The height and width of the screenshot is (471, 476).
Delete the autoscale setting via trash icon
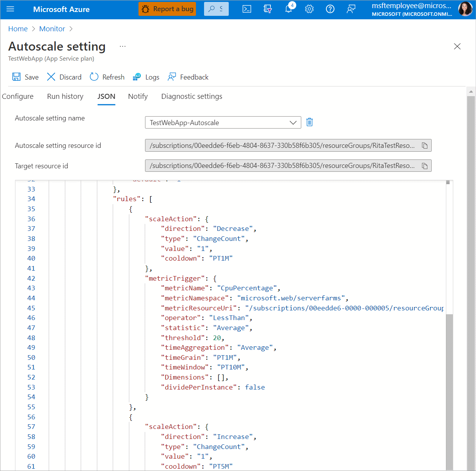(x=309, y=122)
